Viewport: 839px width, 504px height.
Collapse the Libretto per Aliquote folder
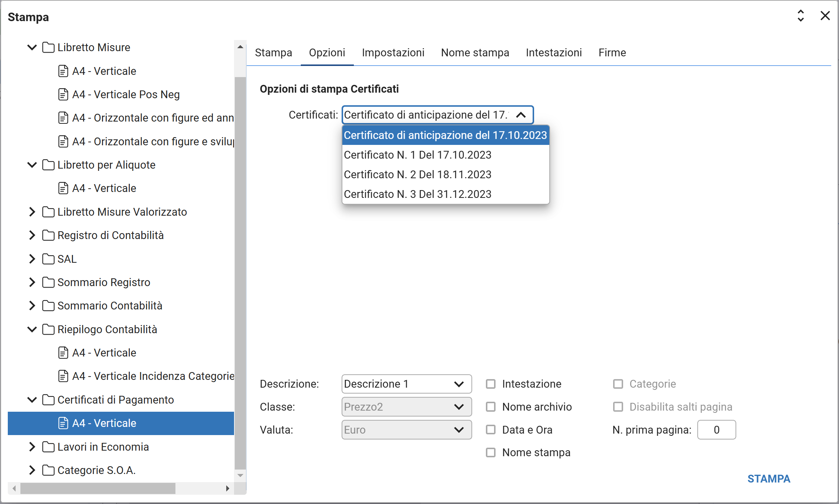32,165
